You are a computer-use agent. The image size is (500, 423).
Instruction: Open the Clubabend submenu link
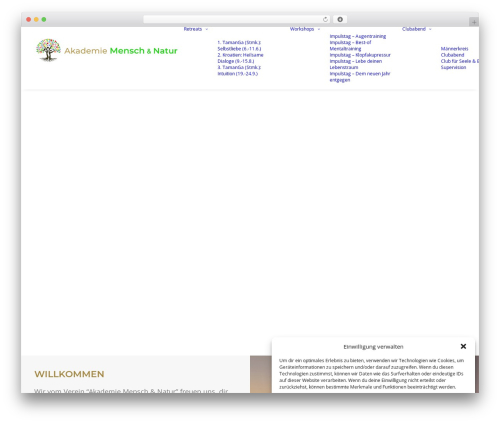452,55
